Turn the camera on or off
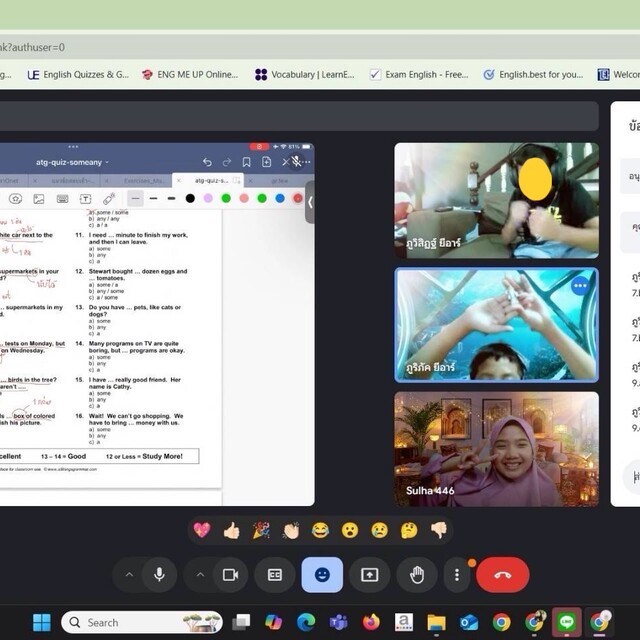 230,575
